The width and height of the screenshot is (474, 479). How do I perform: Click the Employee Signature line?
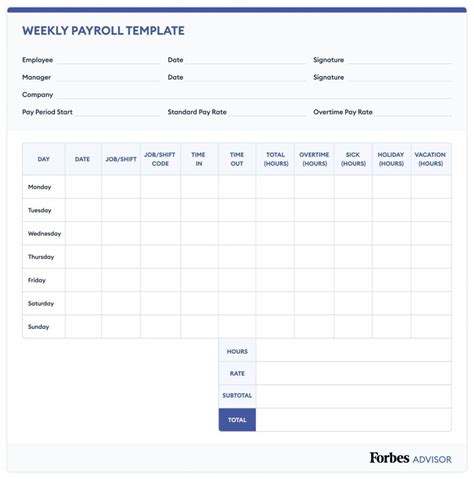(x=399, y=60)
